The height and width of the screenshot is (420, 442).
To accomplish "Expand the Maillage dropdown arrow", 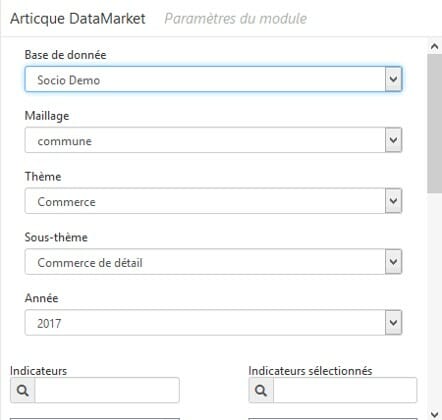I will coord(393,140).
